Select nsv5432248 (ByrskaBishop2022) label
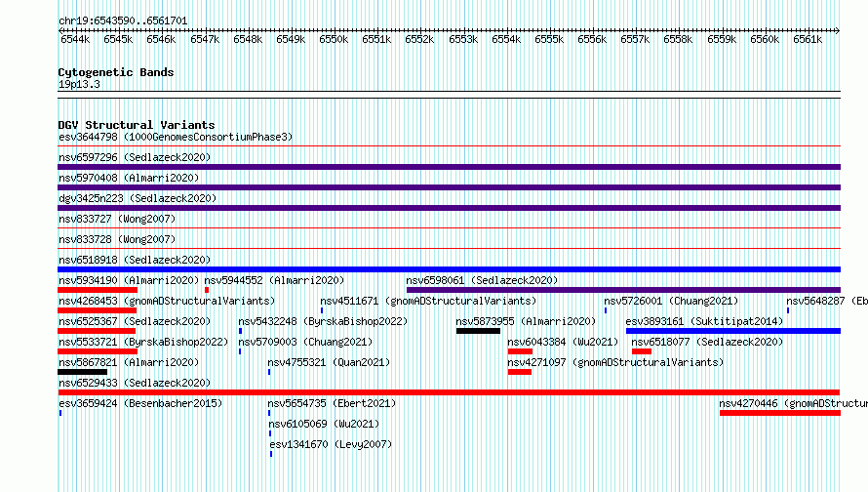868x492 pixels. point(323,321)
